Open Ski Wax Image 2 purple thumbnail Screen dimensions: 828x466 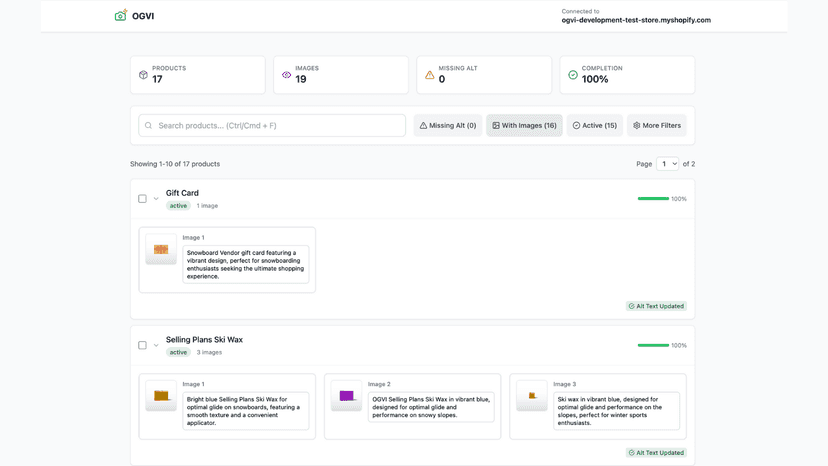[x=346, y=396]
